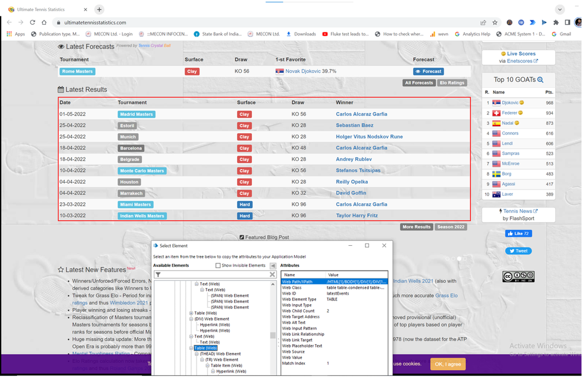Open a new browser tab
The image size is (588, 386).
(99, 9)
